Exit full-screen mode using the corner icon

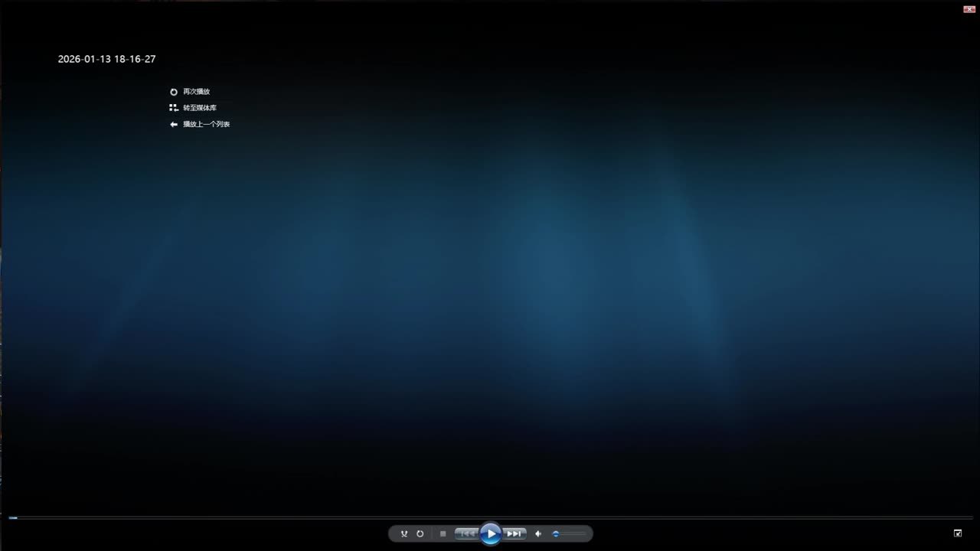point(958,533)
